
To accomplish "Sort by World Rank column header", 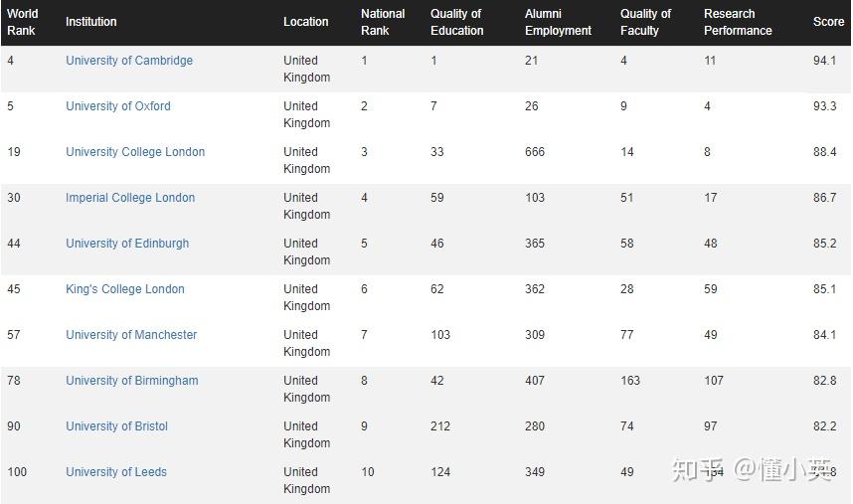I will 23,22.
